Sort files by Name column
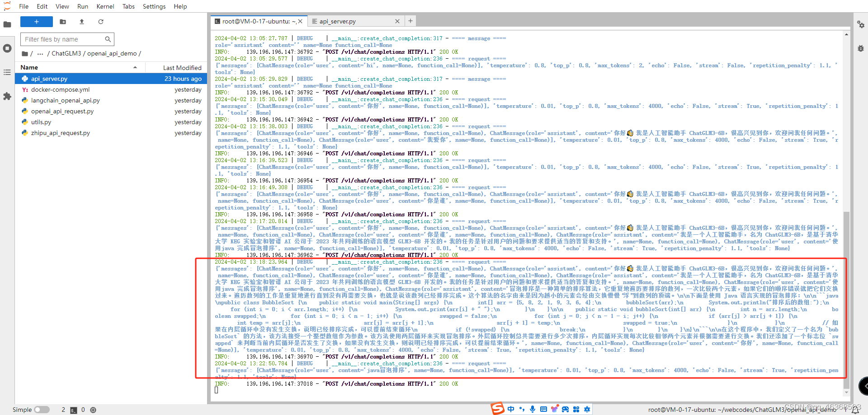This screenshot has width=868, height=415. tap(80, 67)
